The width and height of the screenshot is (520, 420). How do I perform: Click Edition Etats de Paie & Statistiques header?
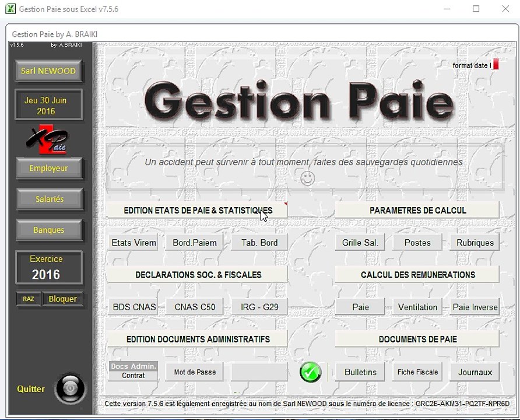click(198, 211)
